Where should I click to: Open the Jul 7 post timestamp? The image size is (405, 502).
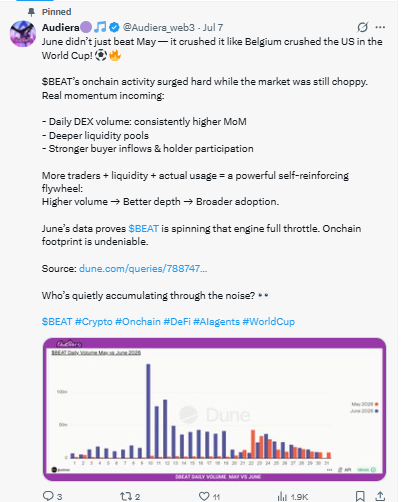point(213,27)
